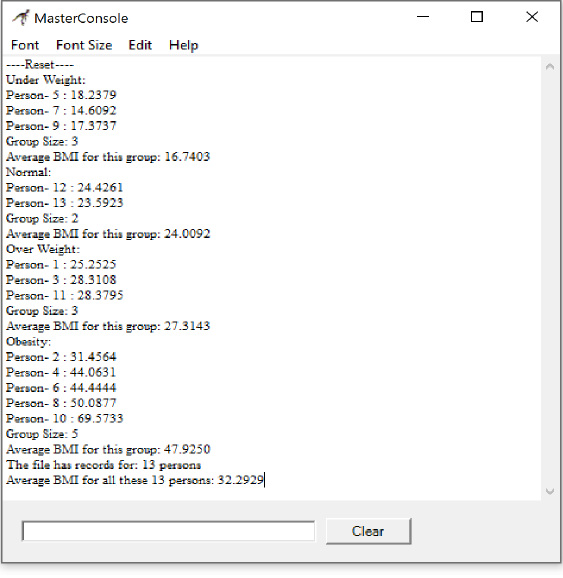
Task: Click the 'Over Weight:' heading line
Action: pyautogui.click(x=43, y=249)
